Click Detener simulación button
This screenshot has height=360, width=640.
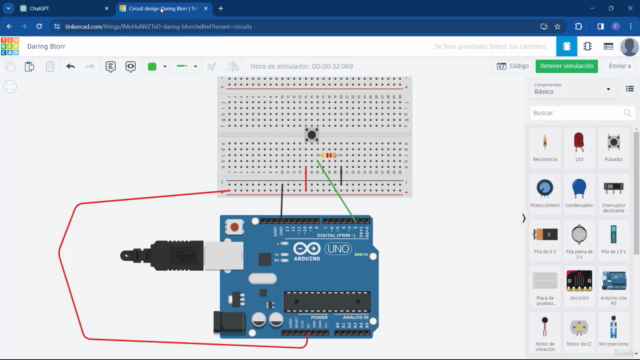[x=567, y=66]
